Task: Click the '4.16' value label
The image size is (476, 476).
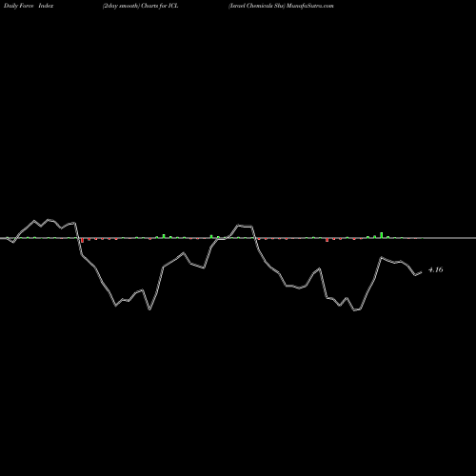Action: 435,269
